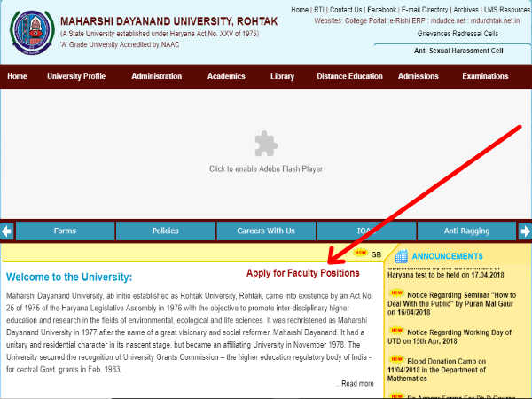
Task: Click the IQAC quick link button
Action: [x=366, y=231]
